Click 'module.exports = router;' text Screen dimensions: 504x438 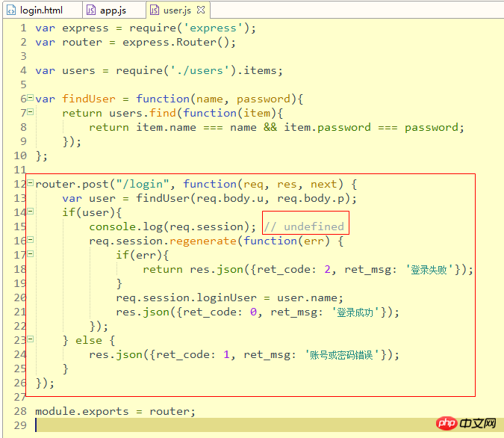pos(115,411)
